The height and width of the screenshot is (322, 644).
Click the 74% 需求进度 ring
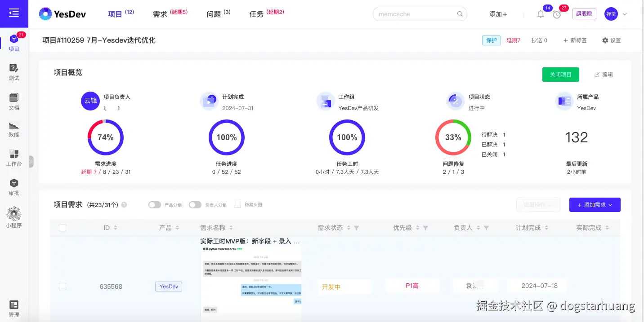(x=106, y=137)
